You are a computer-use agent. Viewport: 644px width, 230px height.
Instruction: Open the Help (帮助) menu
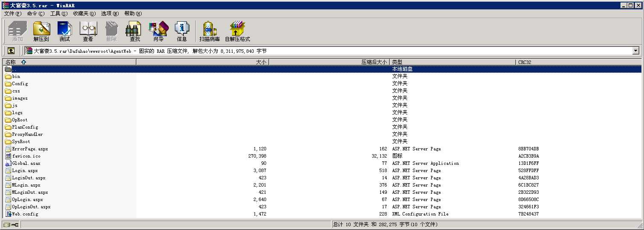[x=133, y=14]
